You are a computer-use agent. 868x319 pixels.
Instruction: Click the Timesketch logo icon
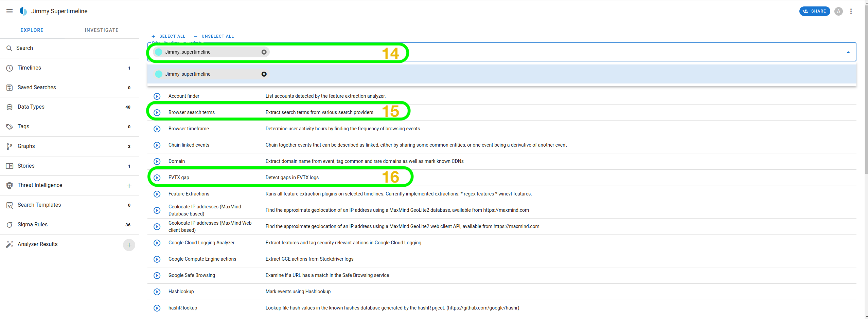(x=23, y=11)
